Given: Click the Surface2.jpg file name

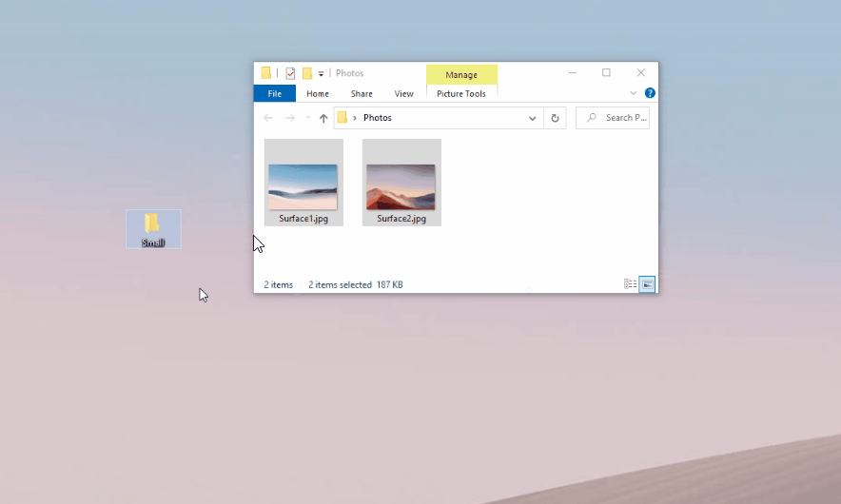Looking at the screenshot, I should click(x=401, y=219).
